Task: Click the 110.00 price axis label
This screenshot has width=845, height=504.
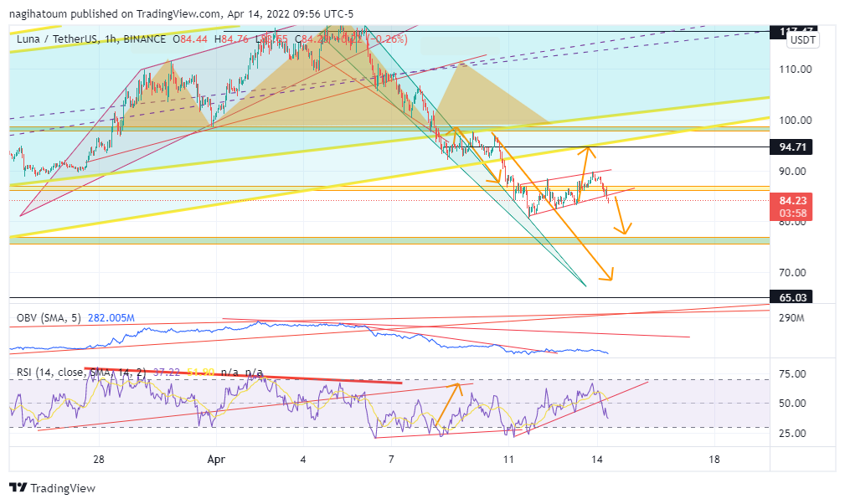Action: point(796,69)
